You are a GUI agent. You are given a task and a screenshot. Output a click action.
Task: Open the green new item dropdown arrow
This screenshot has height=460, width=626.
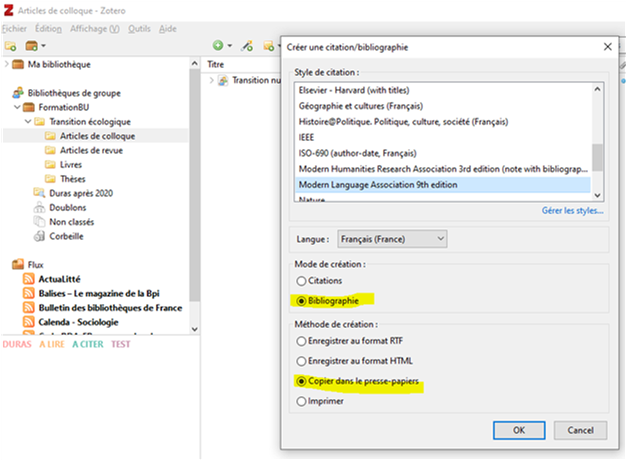pyautogui.click(x=230, y=46)
